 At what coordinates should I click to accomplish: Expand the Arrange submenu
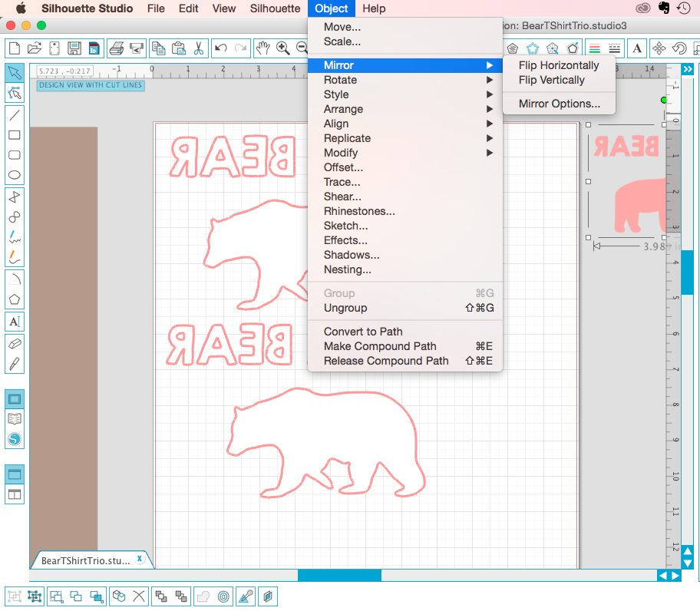tap(405, 109)
